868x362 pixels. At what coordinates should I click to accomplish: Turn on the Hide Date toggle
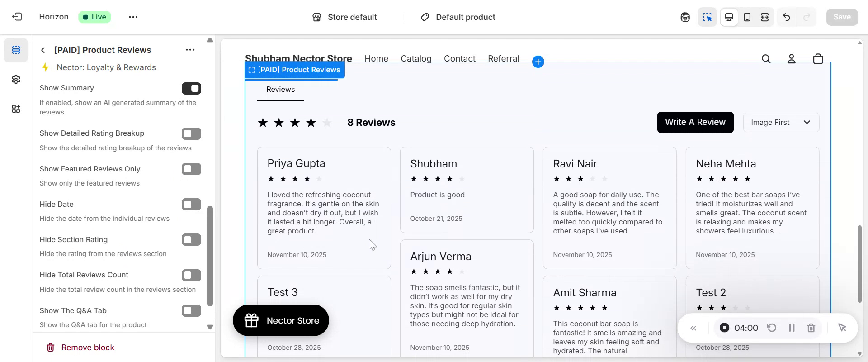[x=191, y=204]
